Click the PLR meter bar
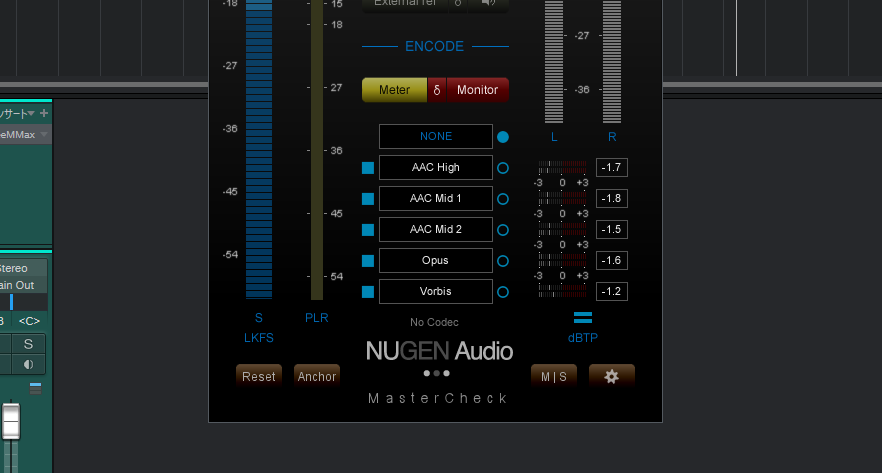Screen dimensions: 882x473 (x=317, y=150)
